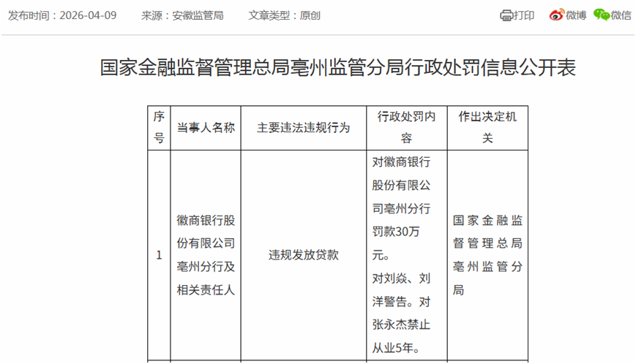Click the 徽商银行股份有限公司亳州分行 party cell
This screenshot has height=364, width=636.
[x=206, y=255]
